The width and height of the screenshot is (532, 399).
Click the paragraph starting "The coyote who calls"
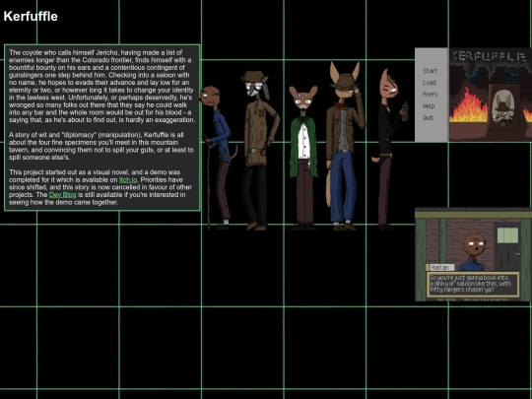coord(101,86)
